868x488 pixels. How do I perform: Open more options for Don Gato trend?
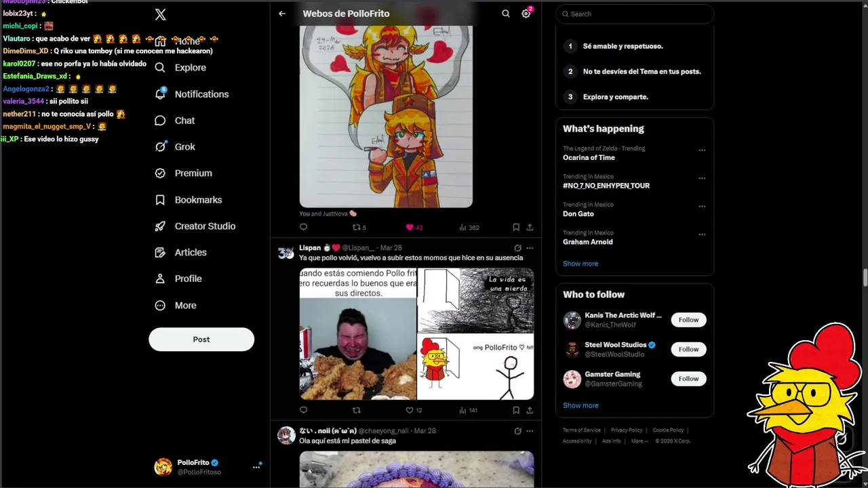coord(702,207)
